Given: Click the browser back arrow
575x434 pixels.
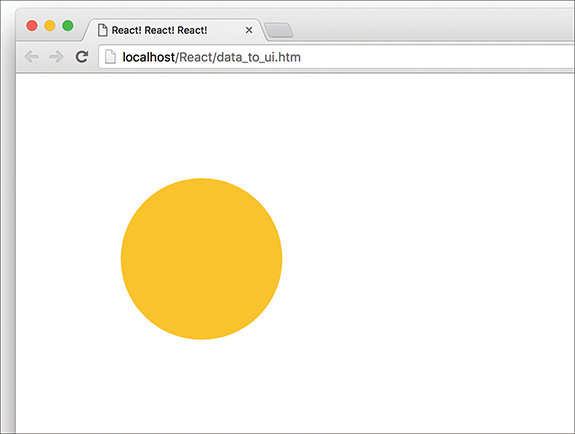Looking at the screenshot, I should (x=32, y=57).
